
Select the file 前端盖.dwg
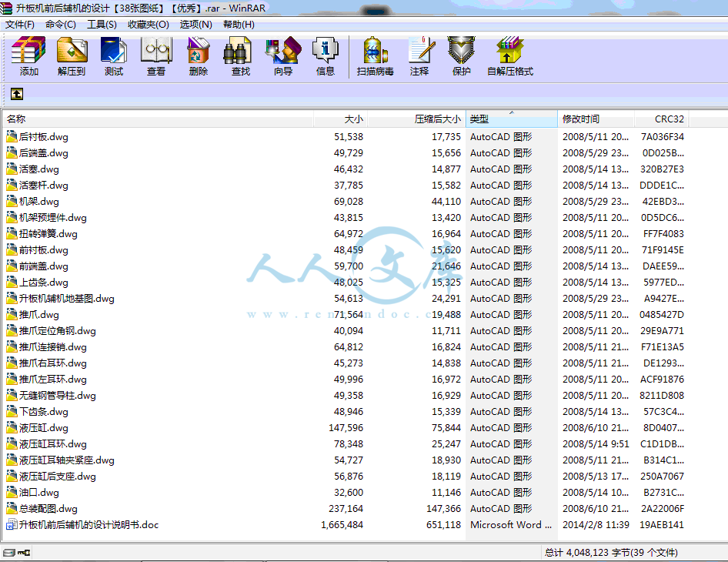coord(44,266)
